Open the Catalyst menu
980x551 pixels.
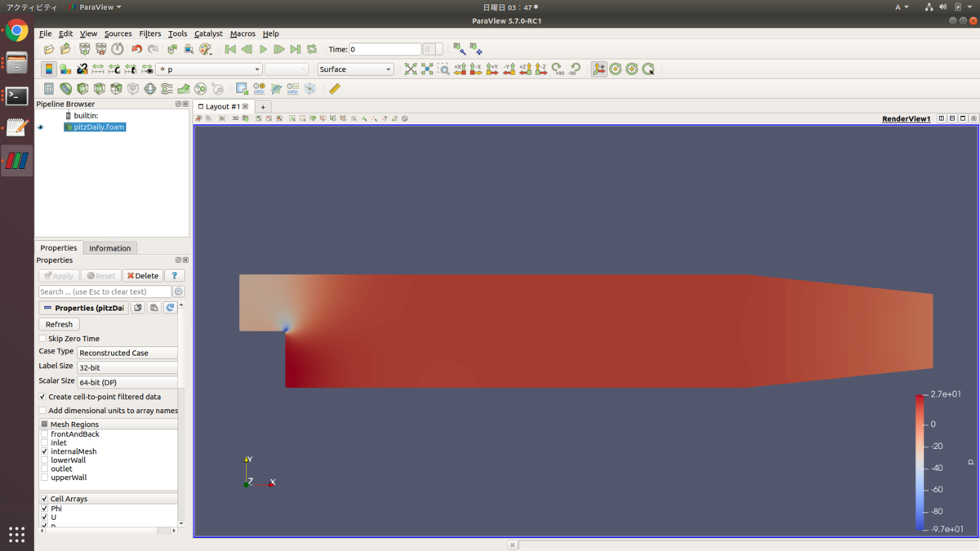[208, 33]
